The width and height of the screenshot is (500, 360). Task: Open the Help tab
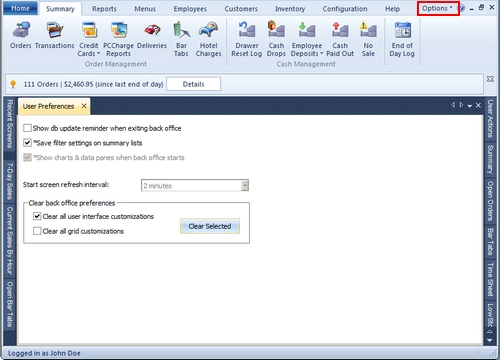point(392,9)
